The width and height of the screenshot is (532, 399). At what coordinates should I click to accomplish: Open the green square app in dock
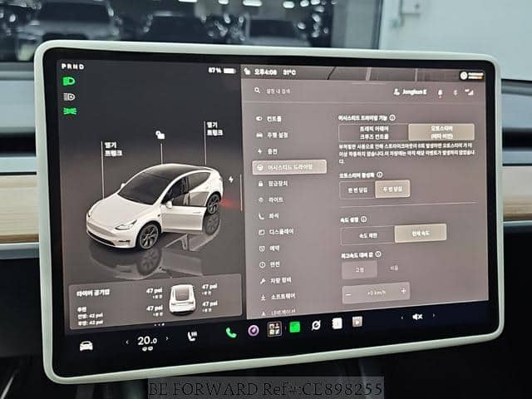pos(294,328)
